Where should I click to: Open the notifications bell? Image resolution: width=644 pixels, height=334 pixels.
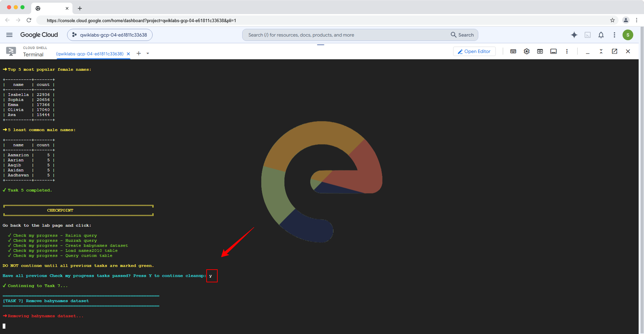[601, 35]
